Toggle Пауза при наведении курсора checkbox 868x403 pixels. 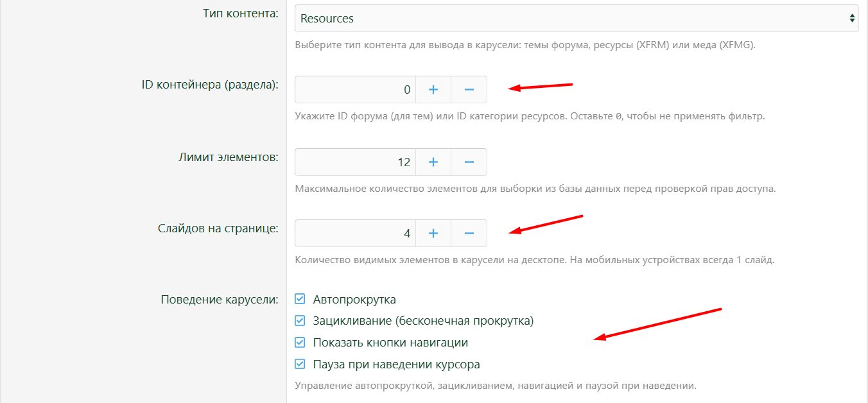[x=300, y=364]
